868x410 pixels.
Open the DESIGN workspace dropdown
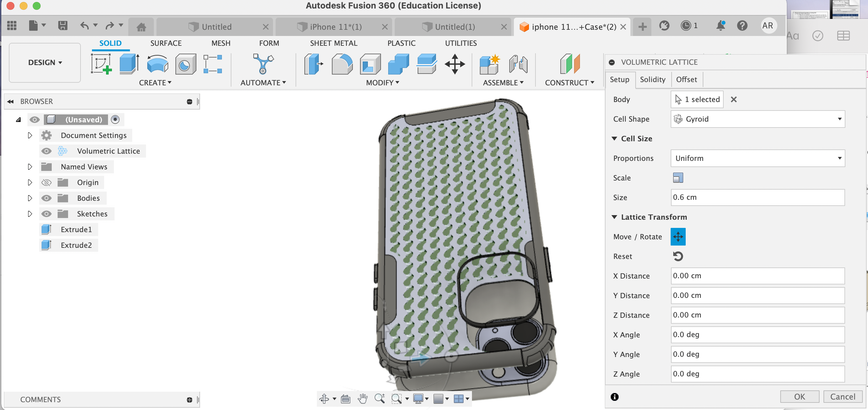(x=45, y=62)
